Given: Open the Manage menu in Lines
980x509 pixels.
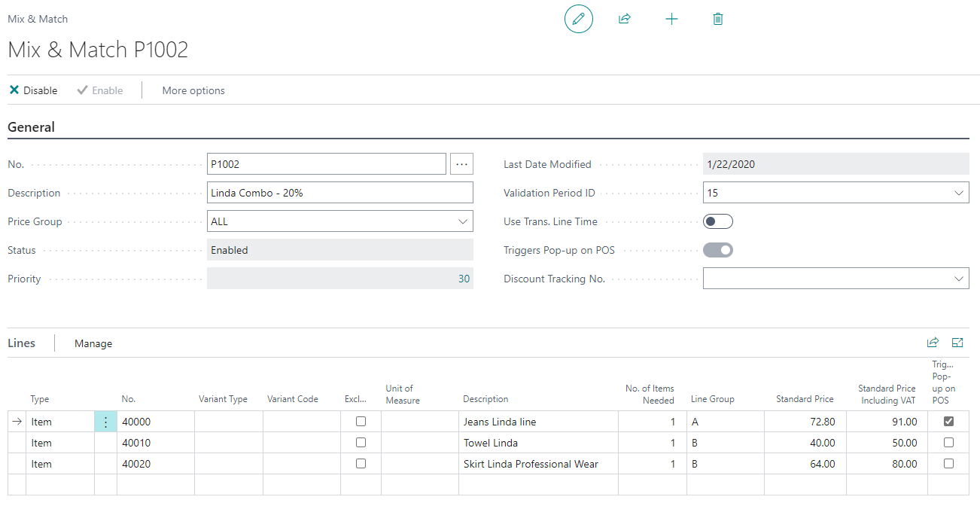Looking at the screenshot, I should pyautogui.click(x=93, y=343).
